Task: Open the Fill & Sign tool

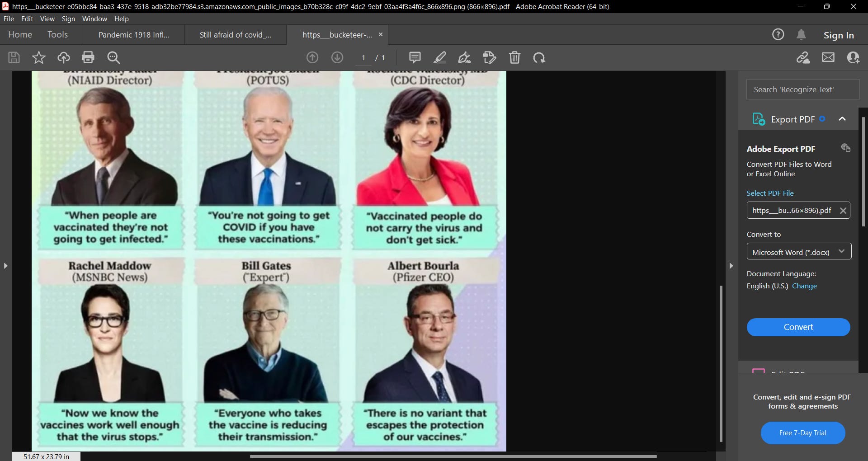Action: [464, 57]
